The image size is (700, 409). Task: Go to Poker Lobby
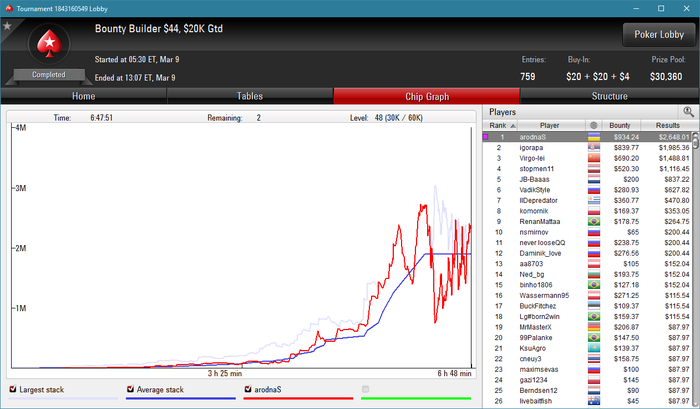(x=659, y=34)
